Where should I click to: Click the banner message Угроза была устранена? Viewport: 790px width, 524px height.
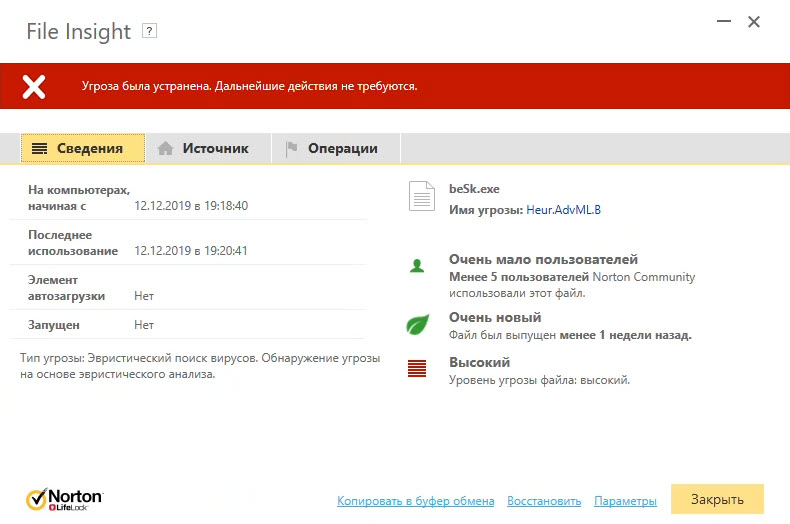[249, 86]
